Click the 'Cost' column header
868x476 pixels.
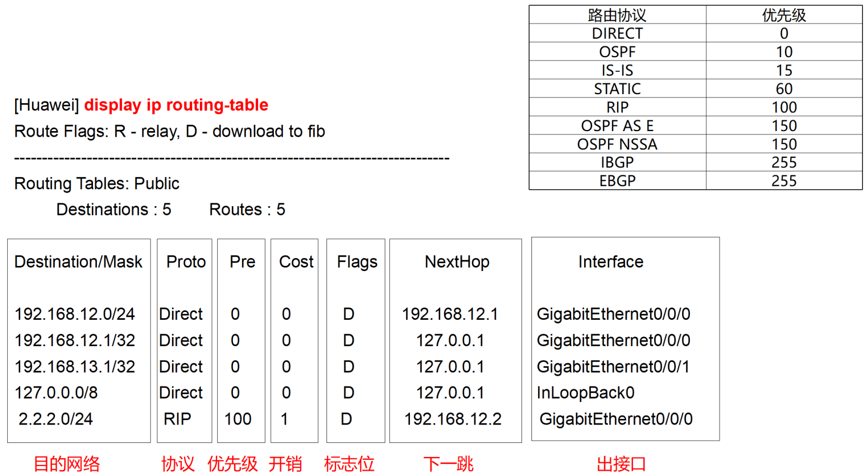click(296, 262)
